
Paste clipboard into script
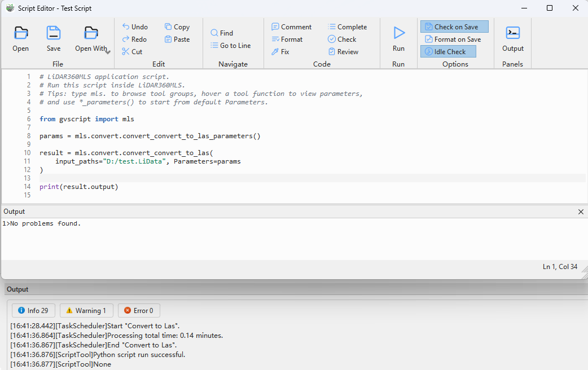177,39
